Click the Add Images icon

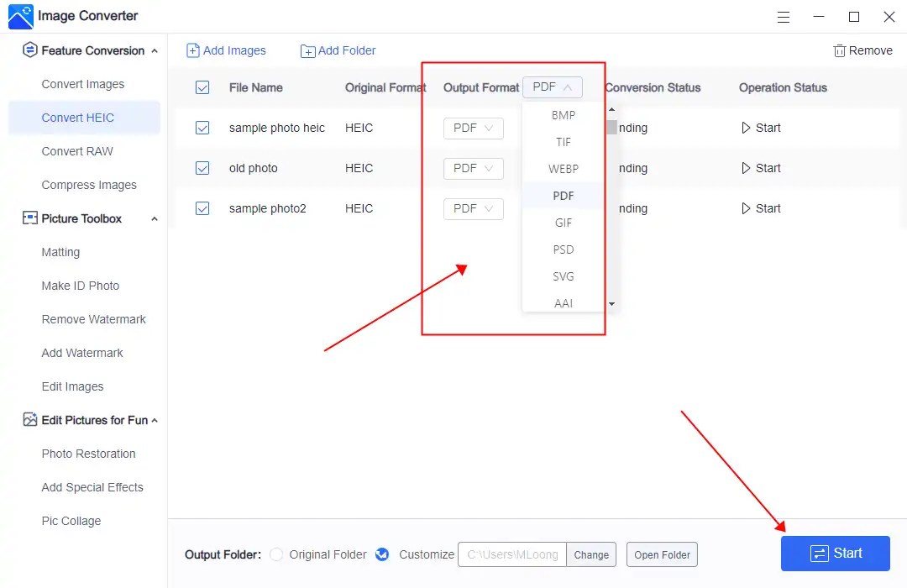[191, 50]
